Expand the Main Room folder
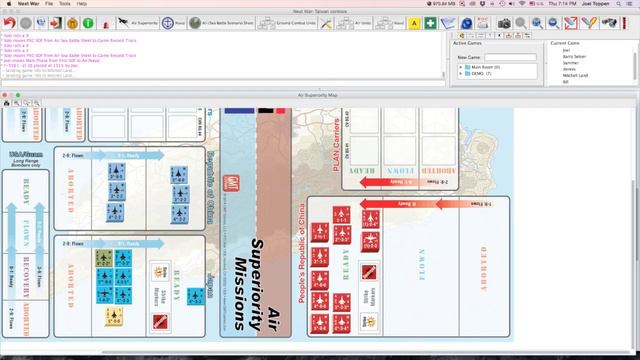 coord(461,67)
